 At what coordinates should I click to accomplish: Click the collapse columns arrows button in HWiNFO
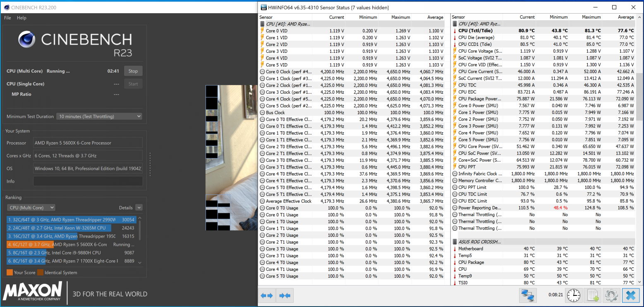285,295
